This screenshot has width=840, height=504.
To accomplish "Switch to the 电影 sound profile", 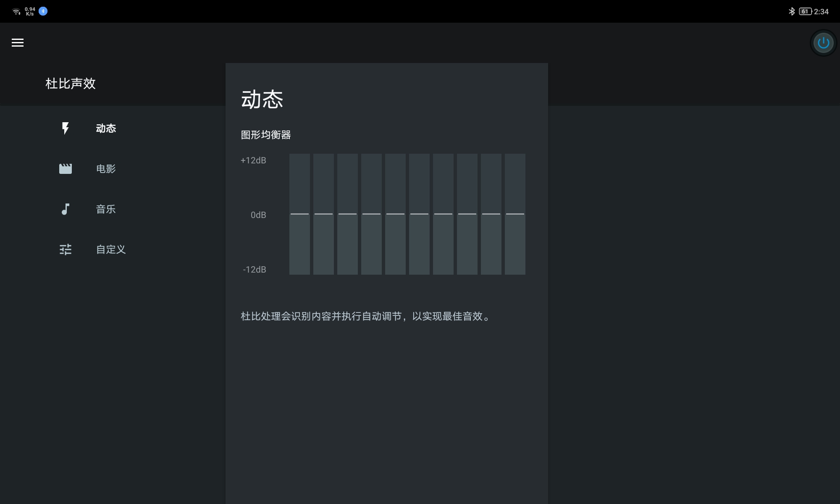I will tap(105, 168).
